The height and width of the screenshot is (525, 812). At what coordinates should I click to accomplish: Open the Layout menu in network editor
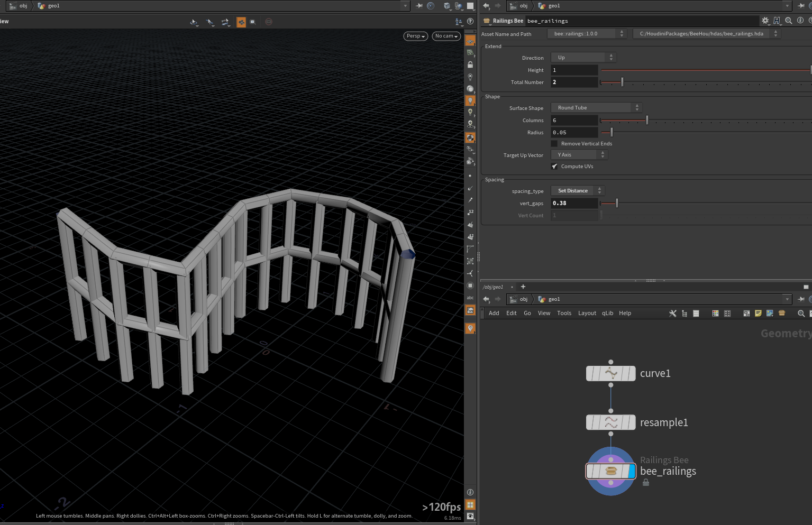coord(587,314)
